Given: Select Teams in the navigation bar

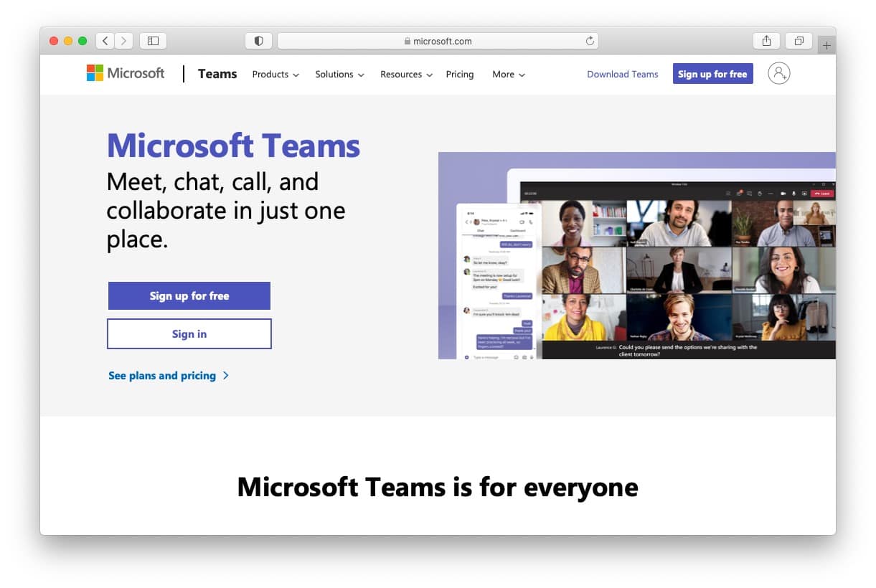Looking at the screenshot, I should point(217,73).
